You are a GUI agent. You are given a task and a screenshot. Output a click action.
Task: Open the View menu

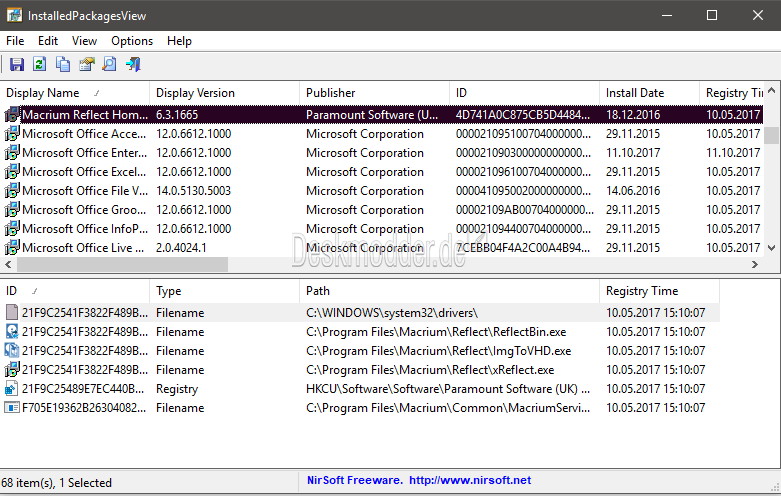(84, 41)
